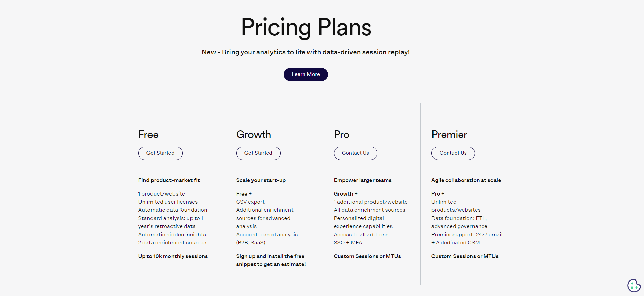Screen dimensions: 644x296
Task: Click 'Sign up and install the free snippet' text
Action: [x=271, y=260]
